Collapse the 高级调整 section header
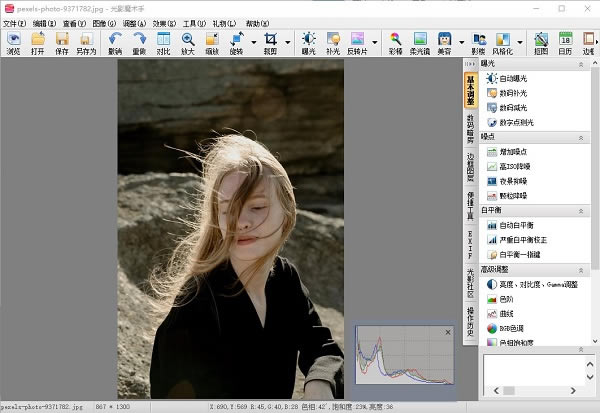 pyautogui.click(x=581, y=270)
